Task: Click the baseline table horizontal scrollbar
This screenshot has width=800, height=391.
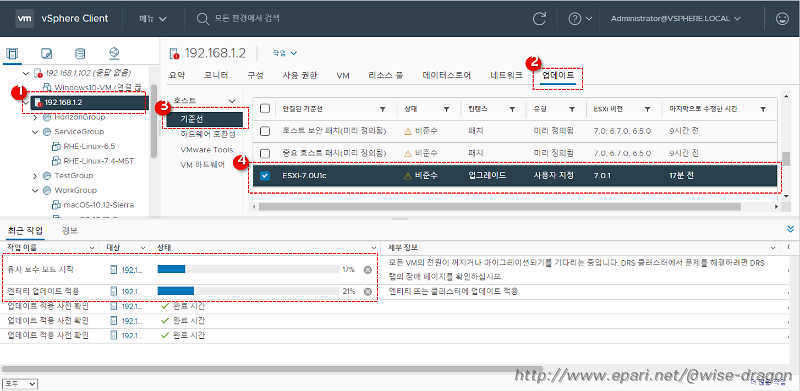Action: coord(499,207)
